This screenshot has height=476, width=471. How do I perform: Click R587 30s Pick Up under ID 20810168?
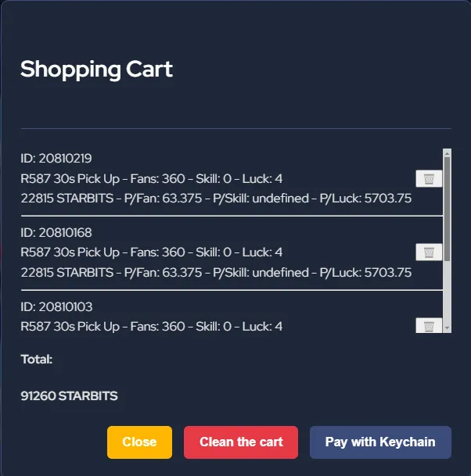(70, 252)
